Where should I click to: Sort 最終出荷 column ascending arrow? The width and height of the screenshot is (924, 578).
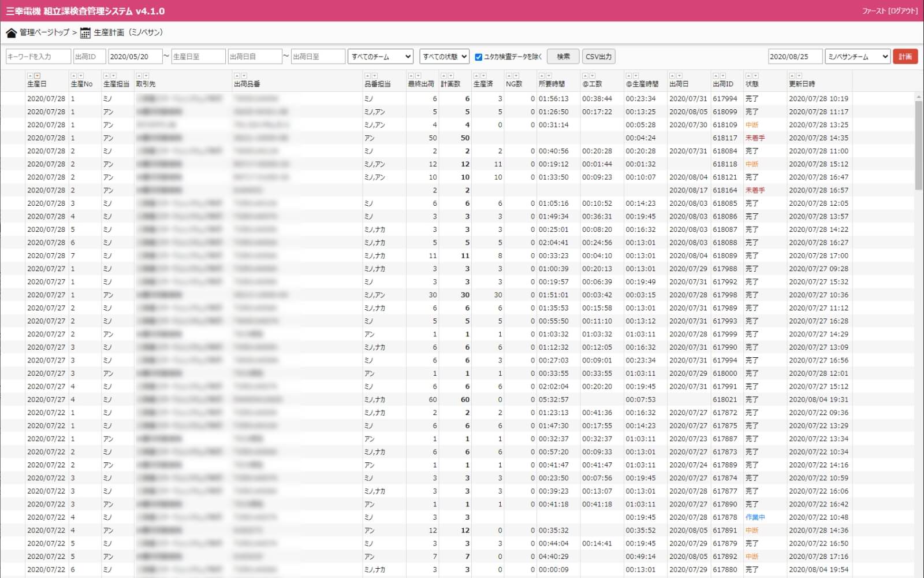click(x=411, y=76)
